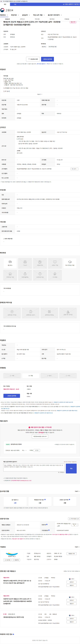
Task: Select the 식사제공 welfare icon
Action: (x=55, y=275)
